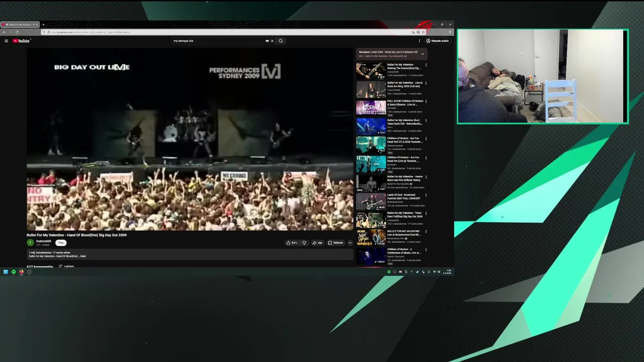Viewport: 644px width, 362px height.
Task: Click the 'Kirjaudu sisään' sign-in button
Action: (x=438, y=41)
